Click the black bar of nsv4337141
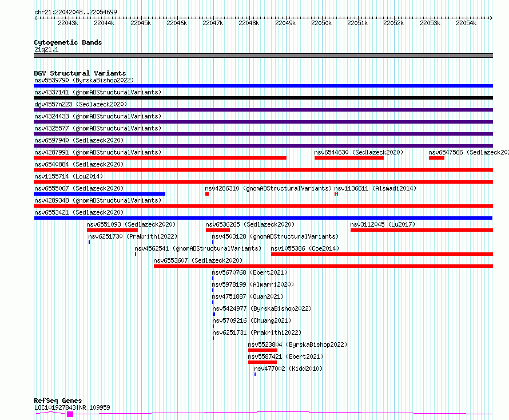This screenshot has width=509, height=420. click(x=263, y=98)
